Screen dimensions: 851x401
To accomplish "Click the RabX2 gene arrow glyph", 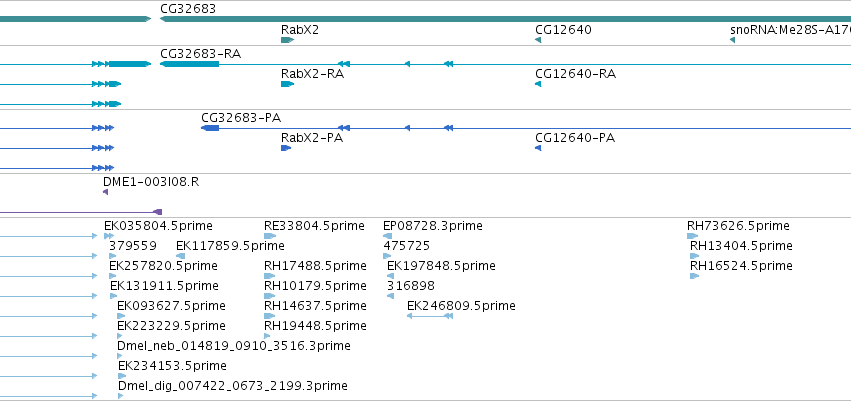I will click(287, 40).
